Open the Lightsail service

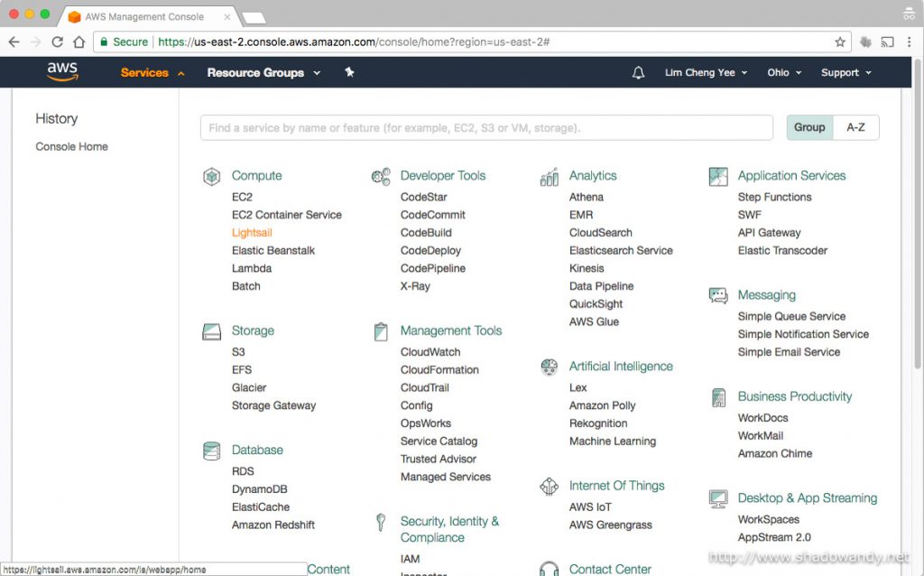click(x=252, y=232)
